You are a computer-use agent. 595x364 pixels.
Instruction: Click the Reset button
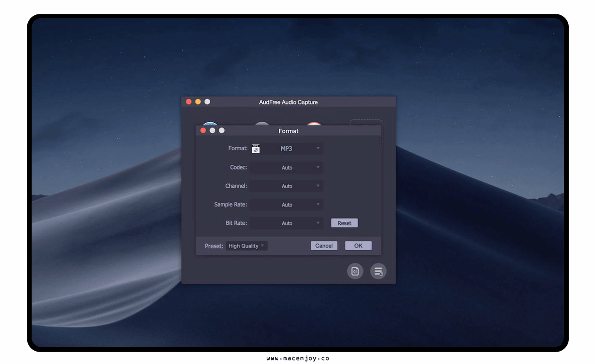point(344,223)
